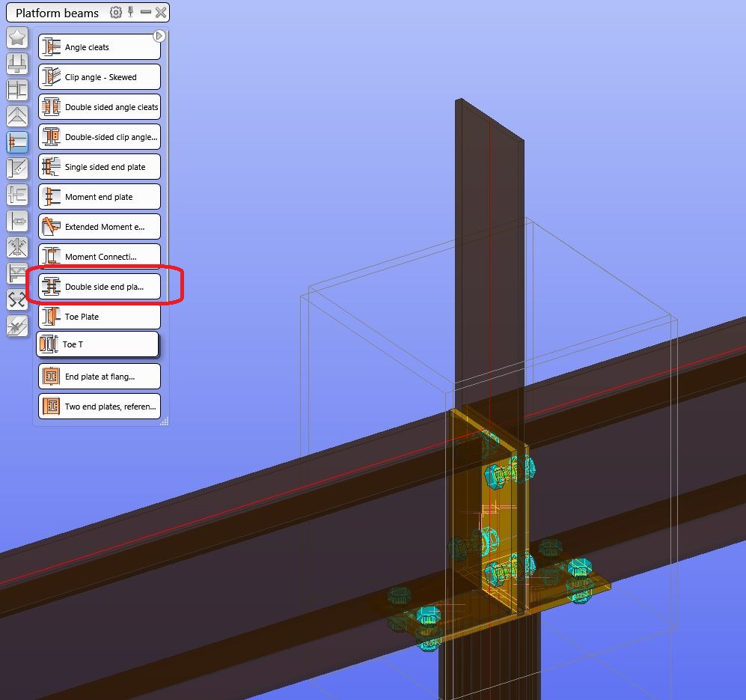Select the purlin/cold-rolled connections category icon

tap(17, 195)
